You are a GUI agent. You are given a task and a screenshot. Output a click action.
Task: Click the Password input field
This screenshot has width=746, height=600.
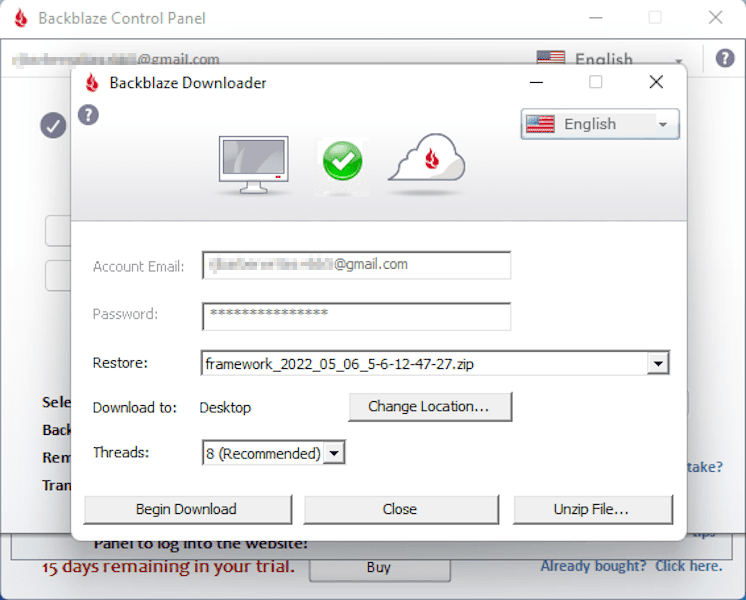pyautogui.click(x=356, y=316)
